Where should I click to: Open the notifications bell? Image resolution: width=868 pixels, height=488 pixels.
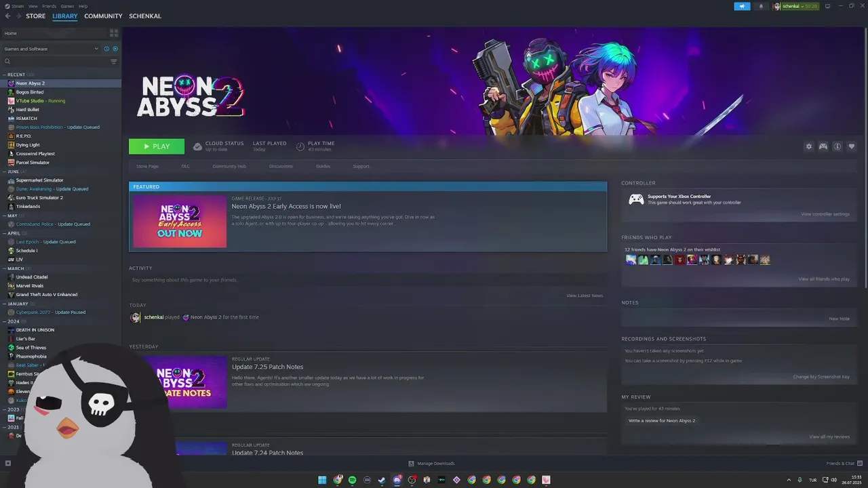(760, 6)
